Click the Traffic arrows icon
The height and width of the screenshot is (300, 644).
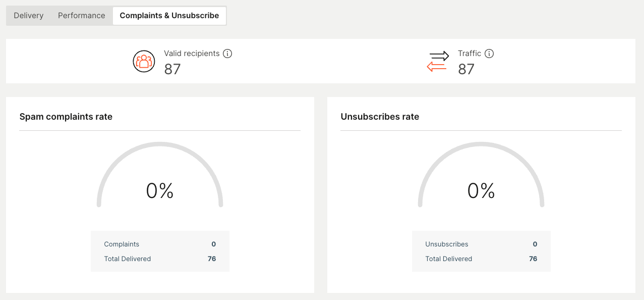pos(438,61)
